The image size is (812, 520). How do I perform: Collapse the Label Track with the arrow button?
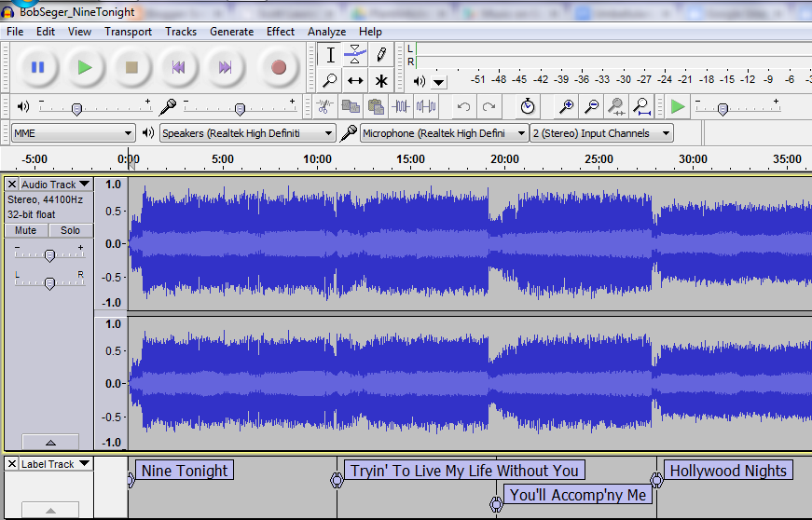pos(50,510)
